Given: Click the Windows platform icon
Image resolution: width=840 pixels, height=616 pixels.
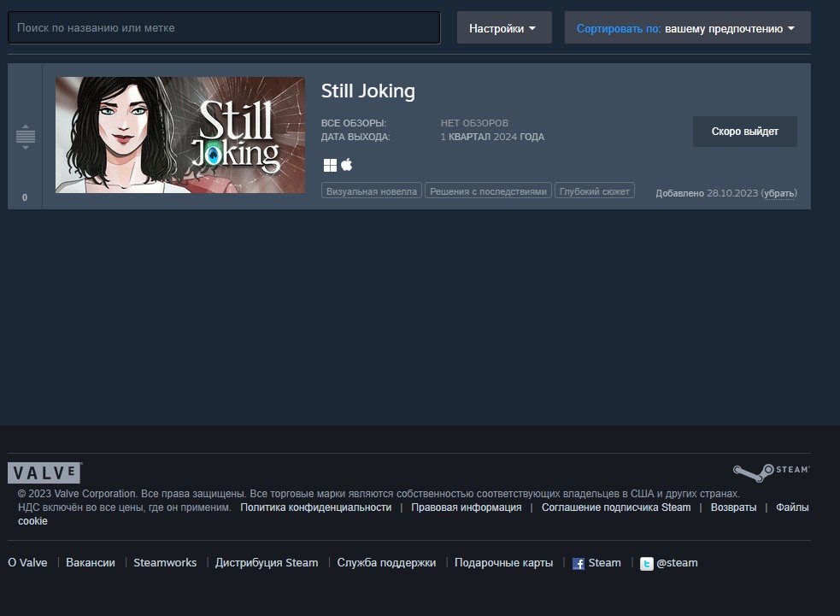Looking at the screenshot, I should coord(330,166).
